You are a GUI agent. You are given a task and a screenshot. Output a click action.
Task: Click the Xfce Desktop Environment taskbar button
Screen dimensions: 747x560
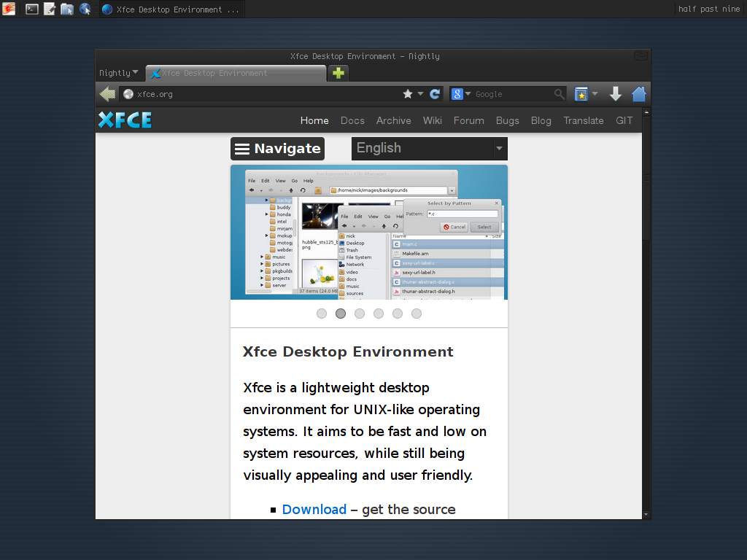(172, 9)
